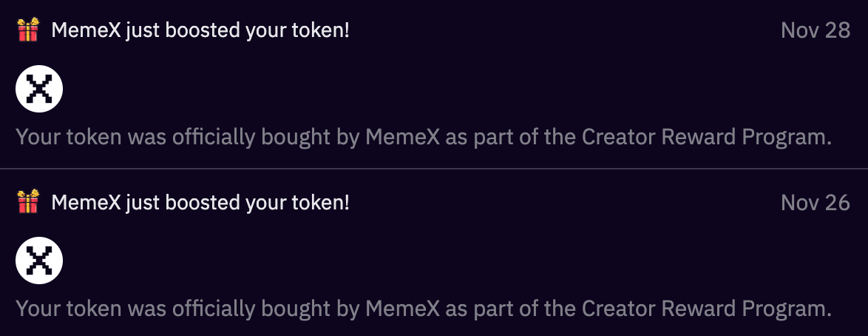
Task: Click "MemeX" in the Nov 26 description line
Action: (x=403, y=308)
